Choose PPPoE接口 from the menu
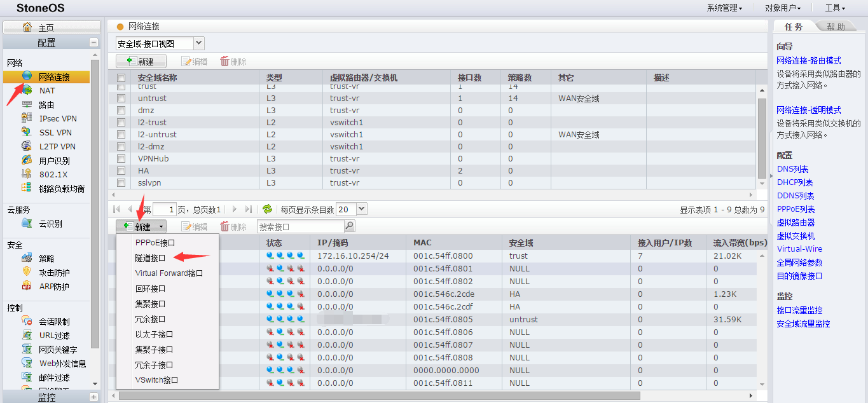868x403 pixels. (168, 243)
